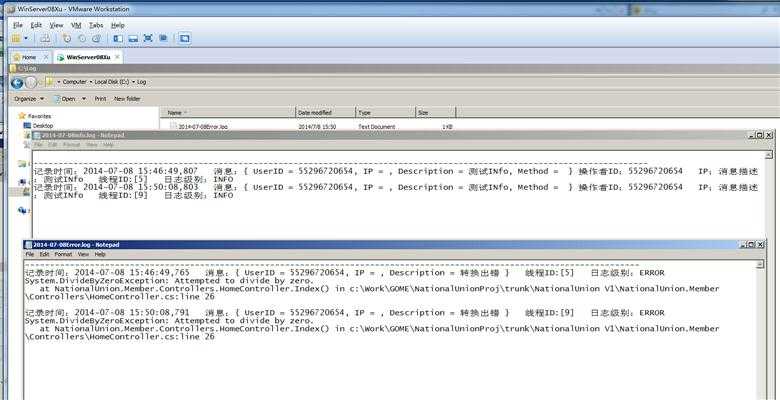Toggle the thumbnail bar toolbar icon

pyautogui.click(x=133, y=38)
